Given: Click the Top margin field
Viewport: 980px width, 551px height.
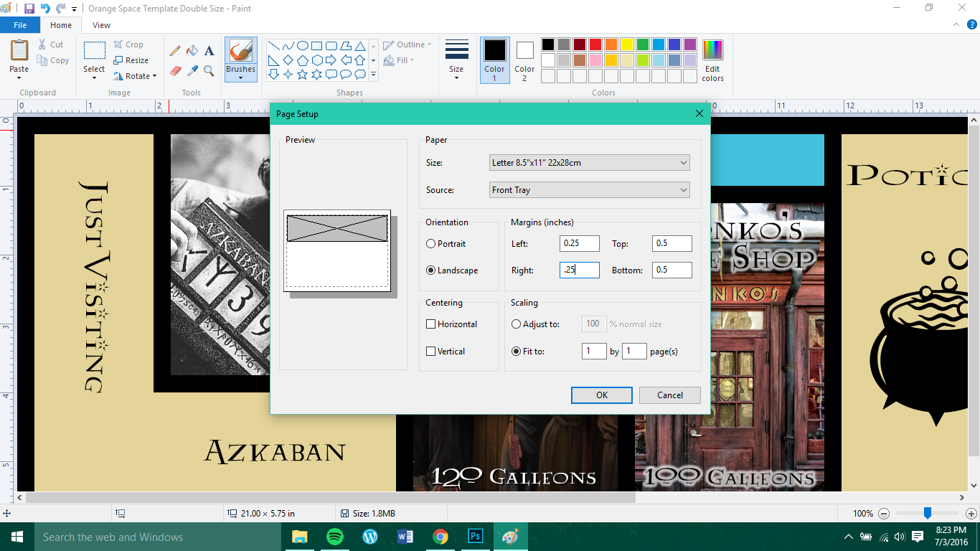Looking at the screenshot, I should [x=672, y=243].
